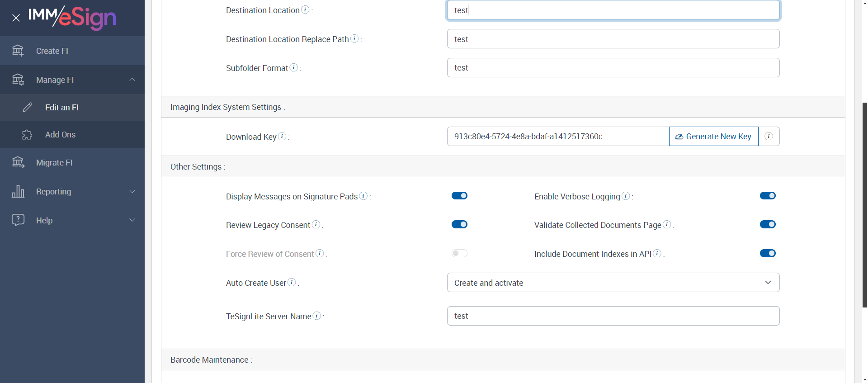Turn off Review Legacy Consent toggle
Viewport: 868px width, 383px height.
click(x=459, y=225)
